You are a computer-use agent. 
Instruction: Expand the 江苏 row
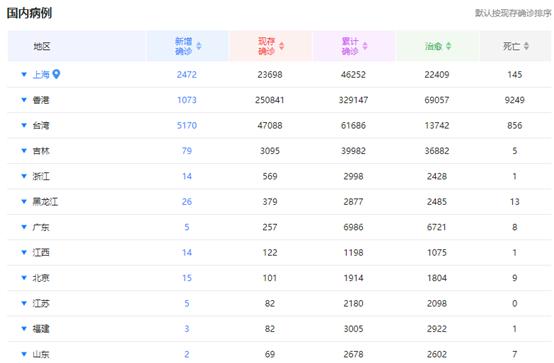pos(24,304)
